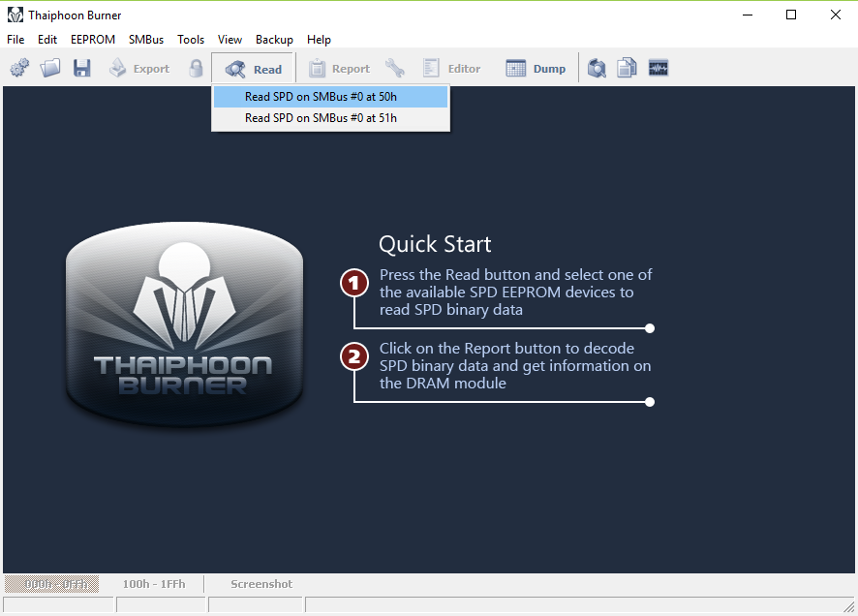
Task: Click the Dump toolbar button
Action: click(x=536, y=69)
